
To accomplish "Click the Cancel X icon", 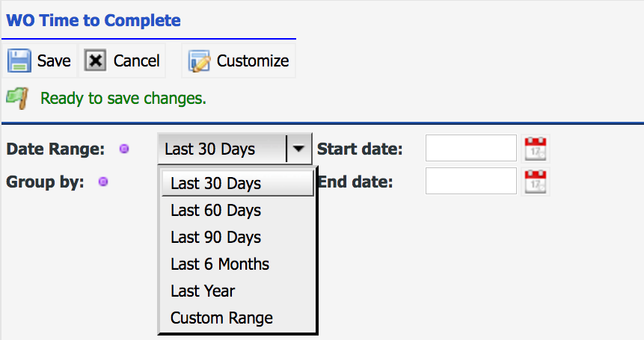I will [x=95, y=61].
